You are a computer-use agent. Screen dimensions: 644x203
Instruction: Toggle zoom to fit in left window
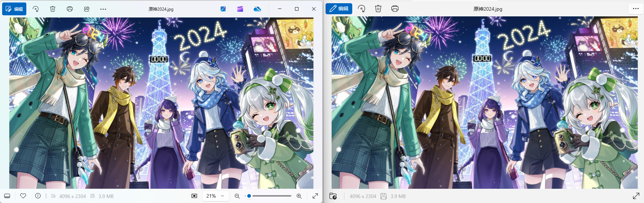(194, 196)
